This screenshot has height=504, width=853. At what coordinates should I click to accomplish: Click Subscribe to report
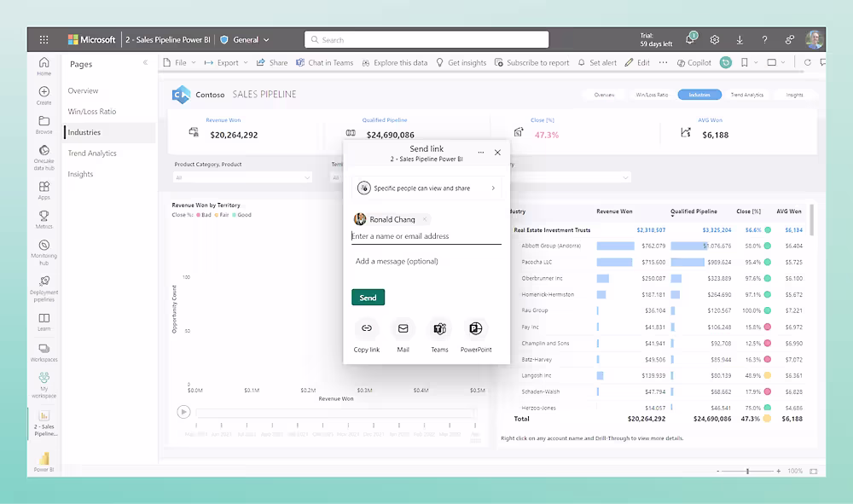coord(532,62)
